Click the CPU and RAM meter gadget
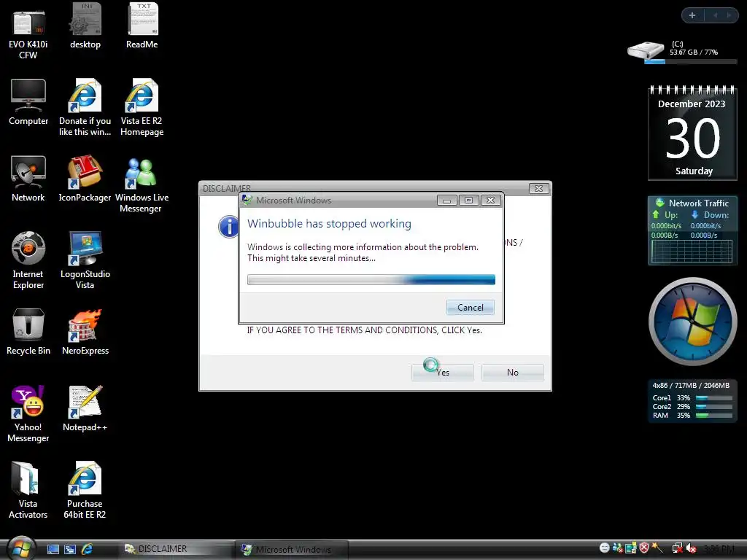Viewport: 747px width, 560px height. 692,400
